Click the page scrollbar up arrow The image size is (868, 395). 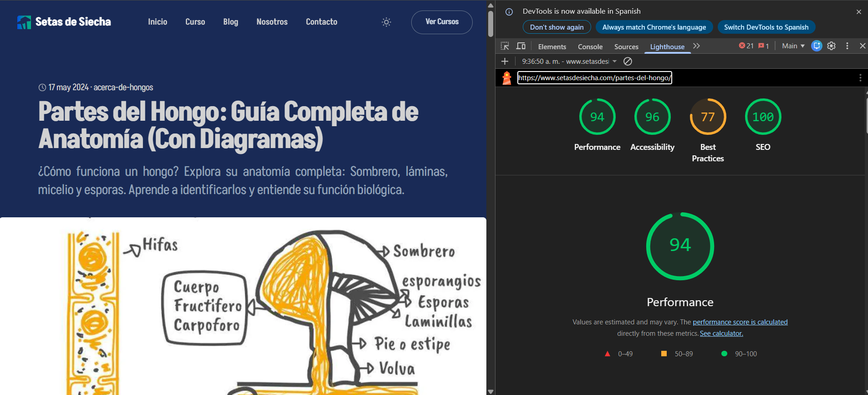coord(490,5)
